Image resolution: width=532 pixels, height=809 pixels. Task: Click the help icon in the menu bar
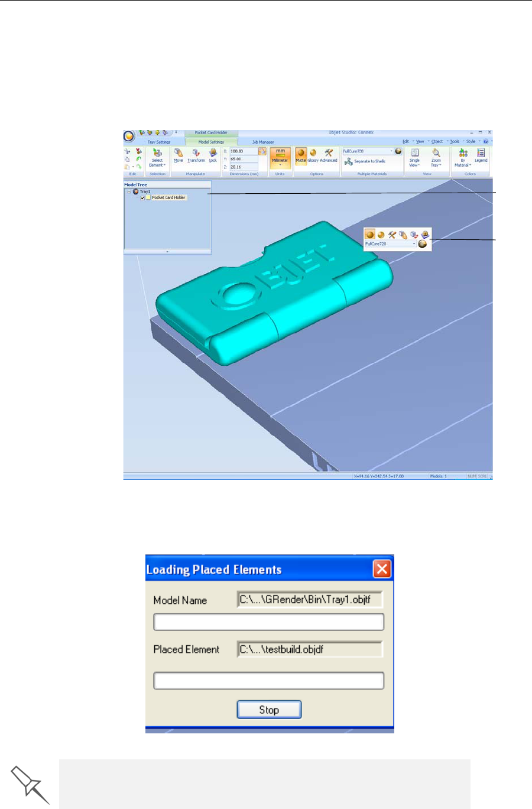tap(486, 142)
